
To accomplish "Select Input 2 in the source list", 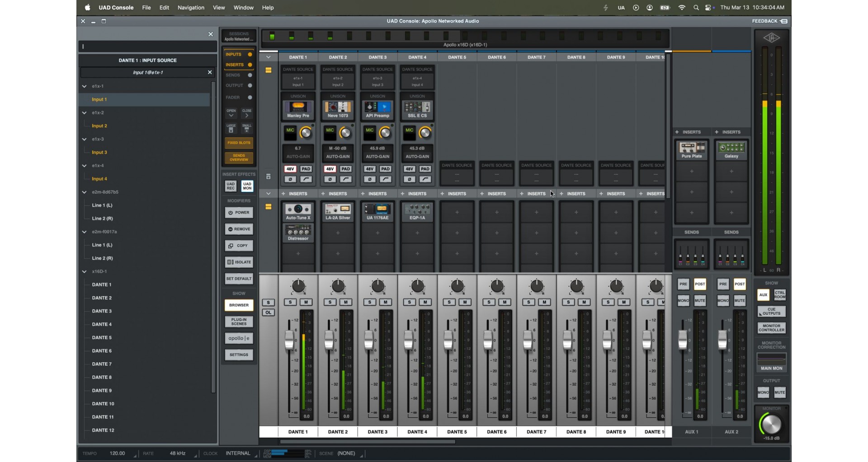I will pos(99,126).
